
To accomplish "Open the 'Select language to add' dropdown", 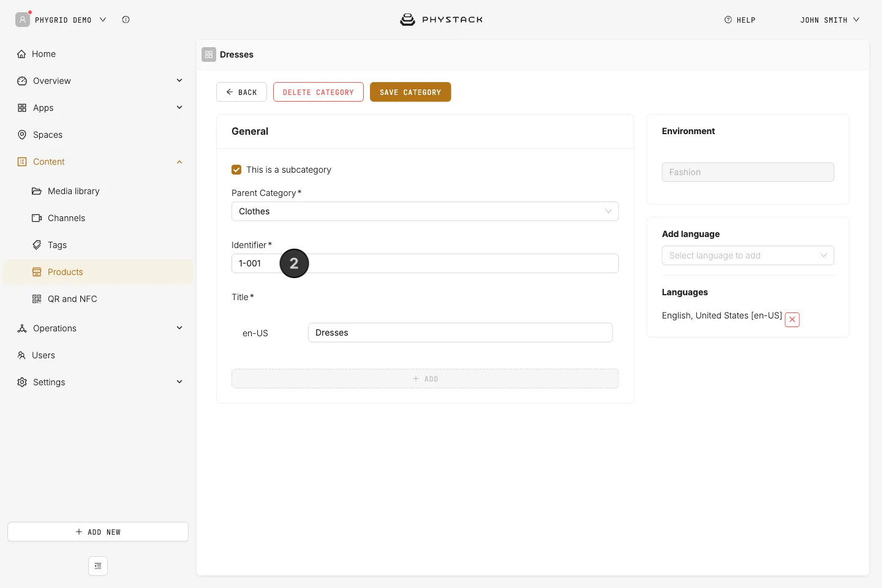I will pyautogui.click(x=748, y=255).
